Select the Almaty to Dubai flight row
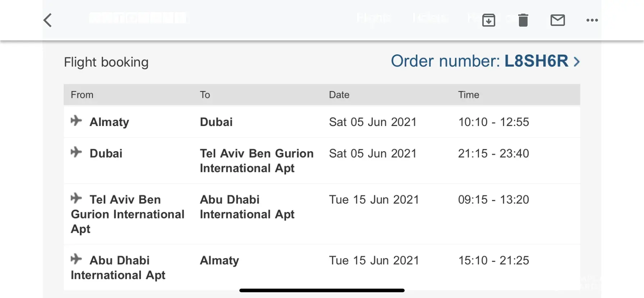Screen dimensions: 644x298 pyautogui.click(x=322, y=122)
